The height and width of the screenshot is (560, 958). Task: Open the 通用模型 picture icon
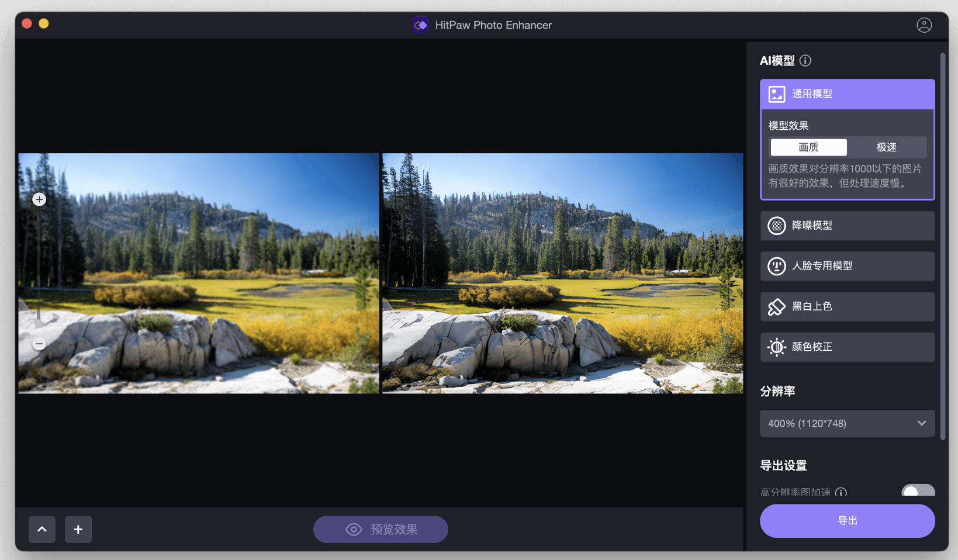click(x=776, y=94)
